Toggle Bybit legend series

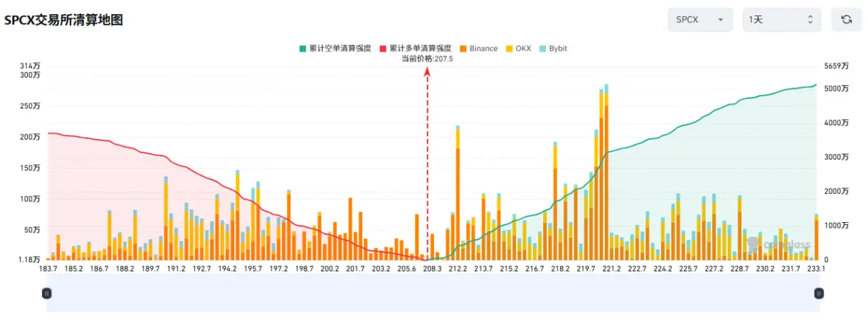[553, 49]
